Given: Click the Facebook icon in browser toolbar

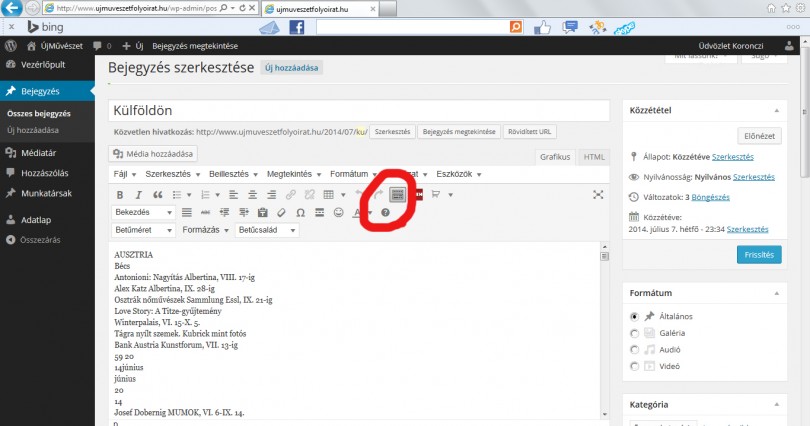Looking at the screenshot, I should pos(297,28).
